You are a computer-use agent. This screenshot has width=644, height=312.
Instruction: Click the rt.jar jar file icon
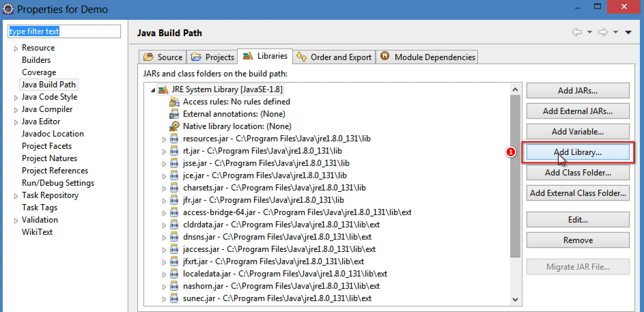tap(174, 151)
